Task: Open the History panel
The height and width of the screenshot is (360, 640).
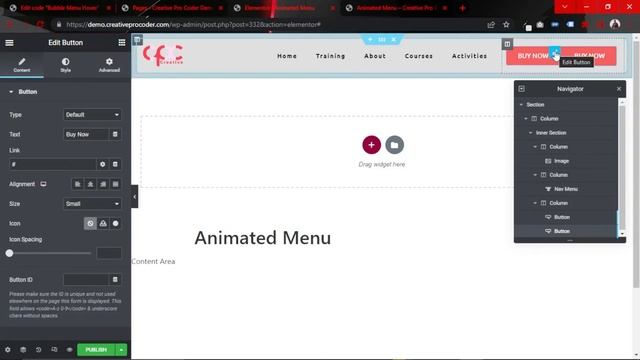Action: (x=38, y=350)
